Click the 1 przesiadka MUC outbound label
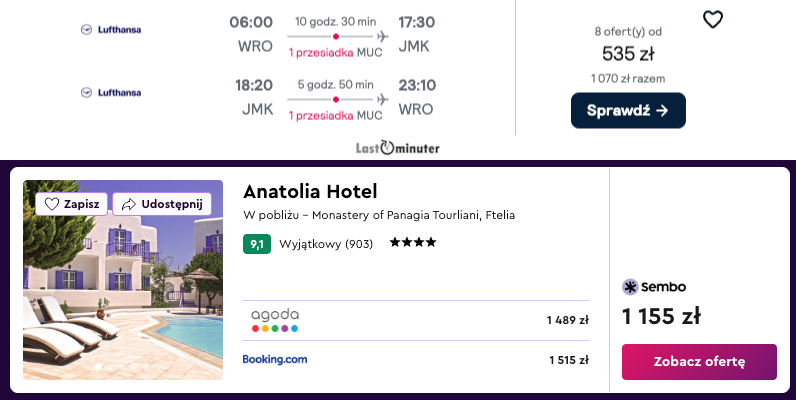Screen dimensions: 796x400 pos(336,53)
